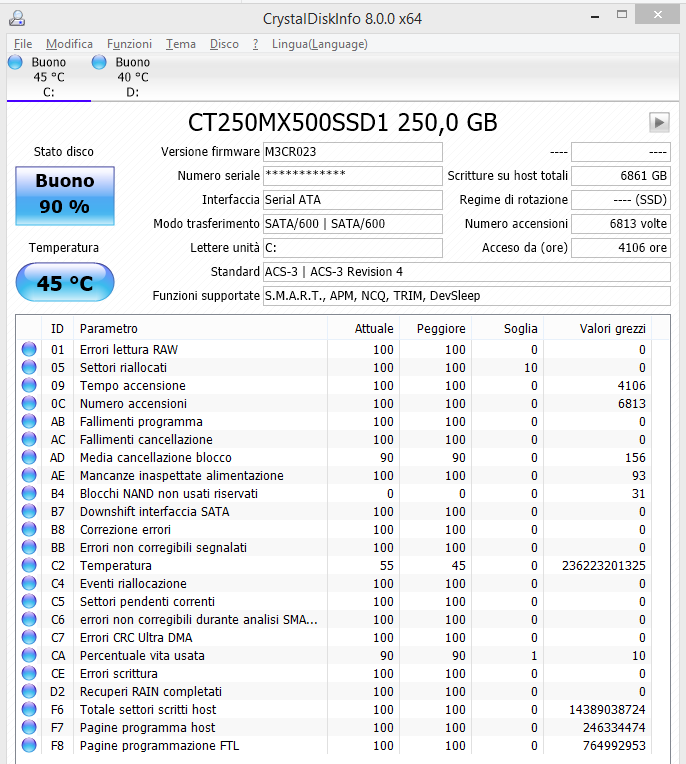Image resolution: width=686 pixels, height=764 pixels.
Task: Click status icon of Eventi riallocazione row
Action: (x=29, y=584)
